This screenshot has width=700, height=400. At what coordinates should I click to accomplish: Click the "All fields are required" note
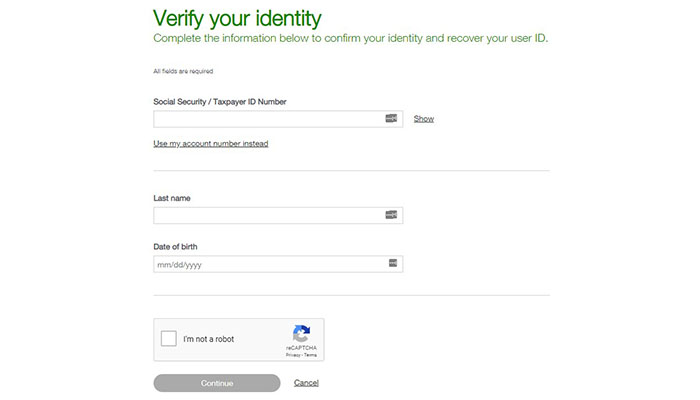[183, 71]
